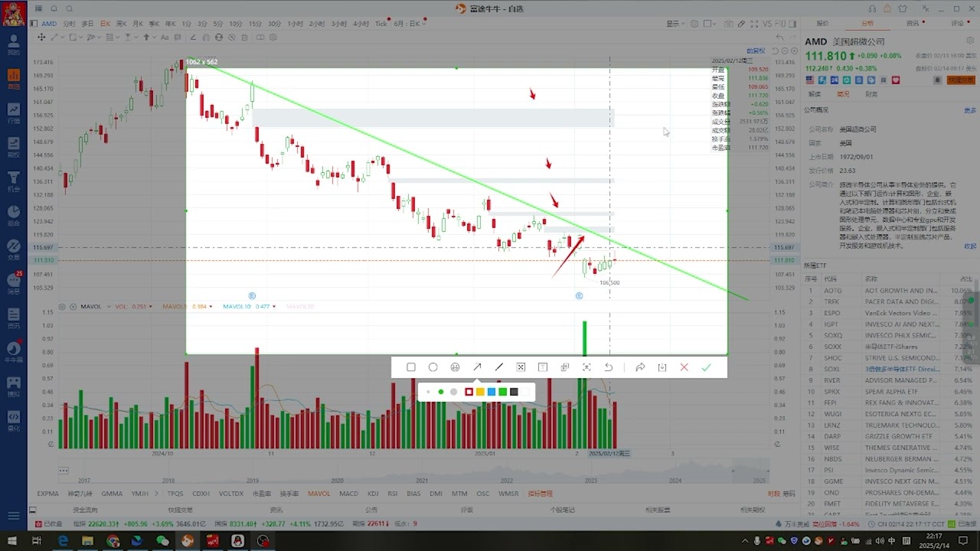
Task: Open the 报价 tab in right panel
Action: (x=822, y=24)
